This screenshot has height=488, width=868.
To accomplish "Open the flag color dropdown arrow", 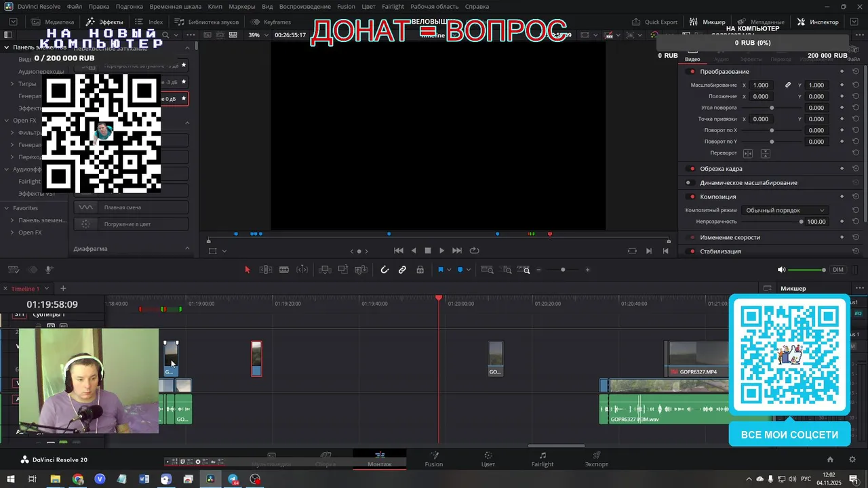I will [449, 270].
